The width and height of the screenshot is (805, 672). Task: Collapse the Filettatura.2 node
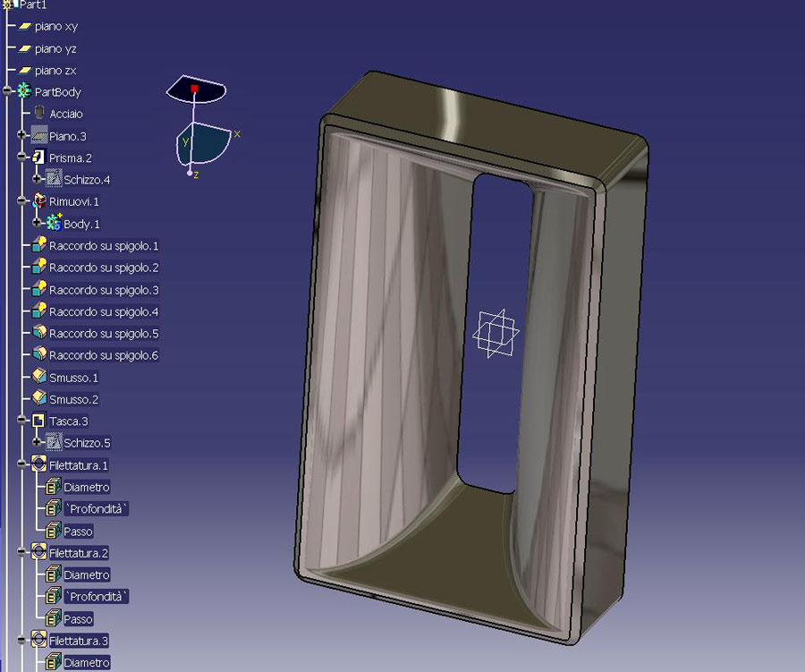(x=21, y=552)
